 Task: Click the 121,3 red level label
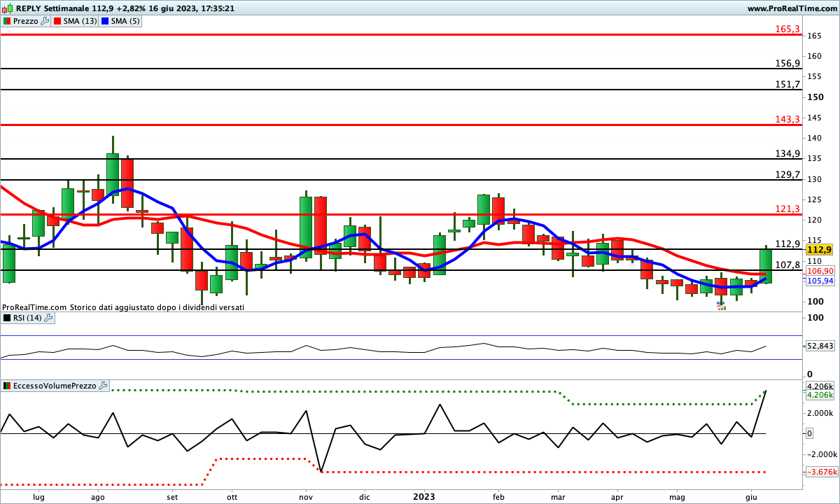coord(787,209)
